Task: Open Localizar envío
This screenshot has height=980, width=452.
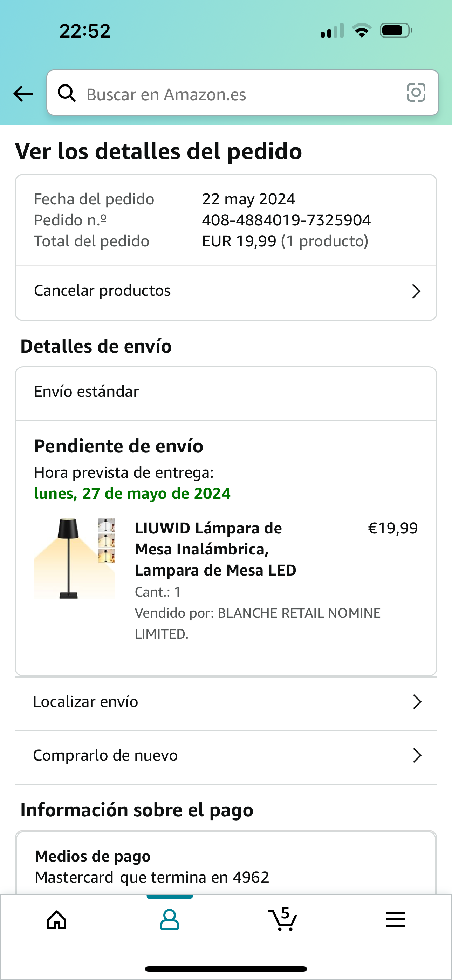Action: pos(86,702)
